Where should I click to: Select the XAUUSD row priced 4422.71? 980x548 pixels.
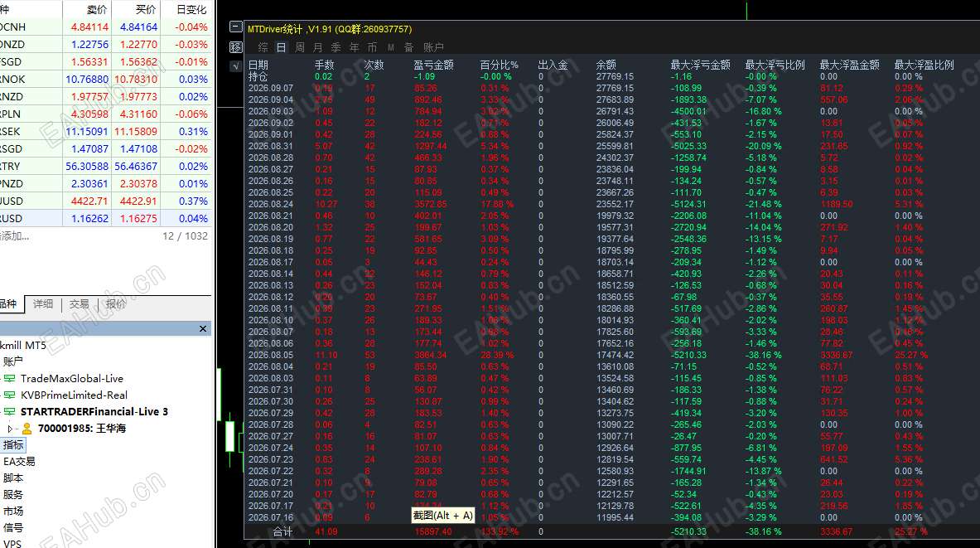click(x=105, y=201)
